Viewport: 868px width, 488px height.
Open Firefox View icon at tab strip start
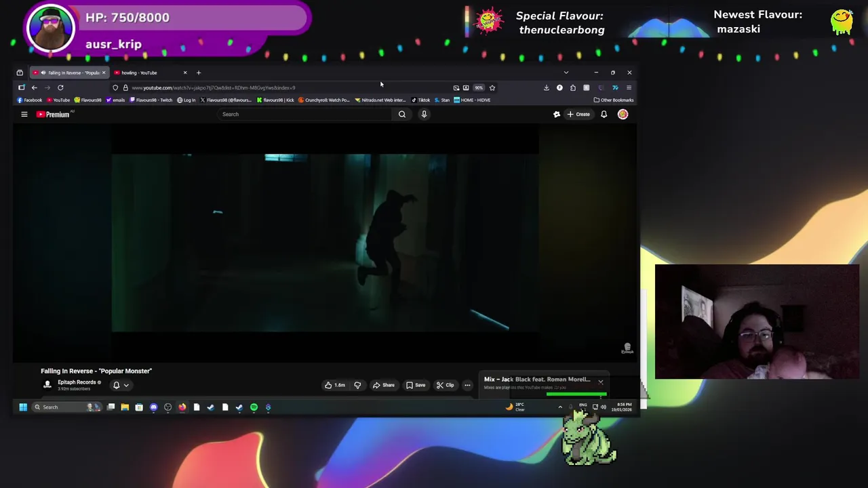click(20, 73)
